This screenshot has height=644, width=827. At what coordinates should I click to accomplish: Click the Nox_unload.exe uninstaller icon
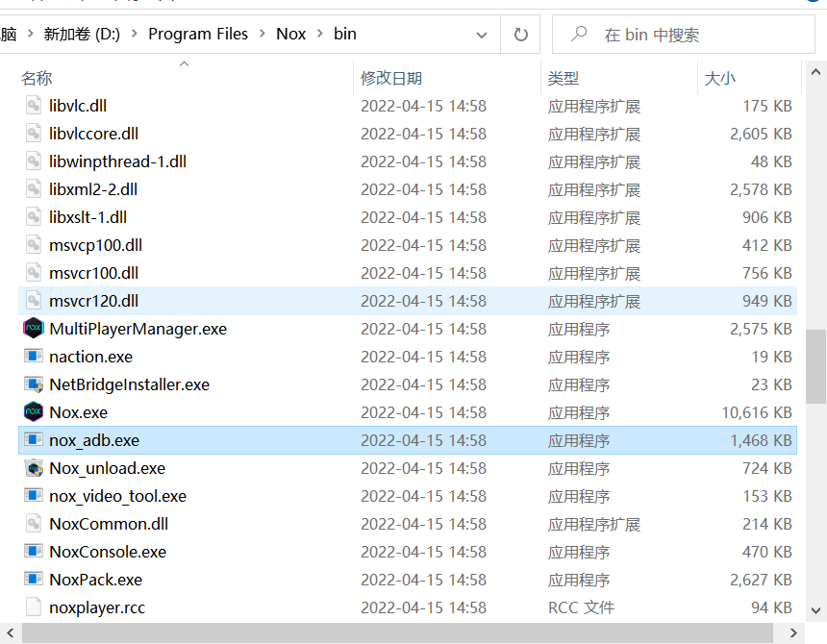(34, 468)
